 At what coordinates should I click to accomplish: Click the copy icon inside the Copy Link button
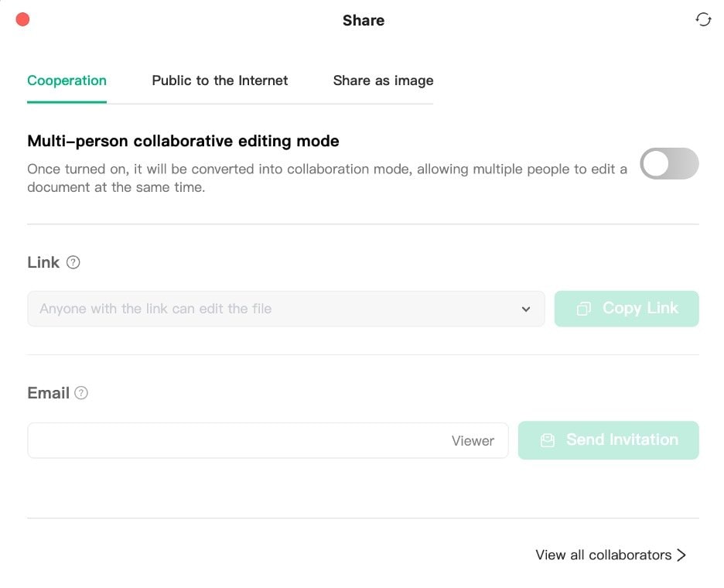(584, 308)
